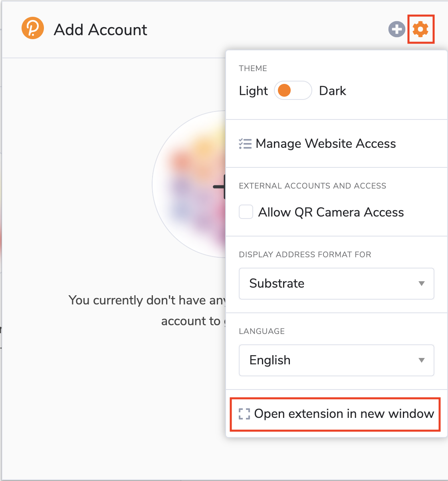Click the Add Account header title
The height and width of the screenshot is (481, 448).
pos(101,30)
